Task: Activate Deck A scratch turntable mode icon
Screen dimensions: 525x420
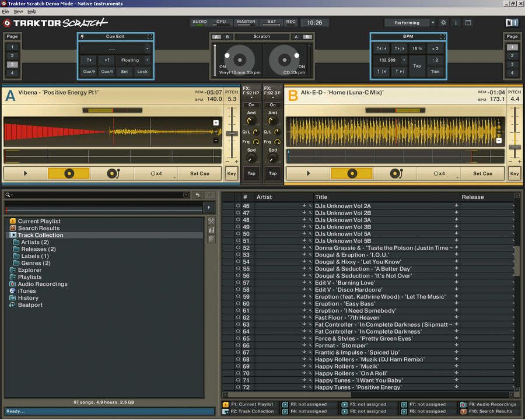Action: click(x=113, y=173)
